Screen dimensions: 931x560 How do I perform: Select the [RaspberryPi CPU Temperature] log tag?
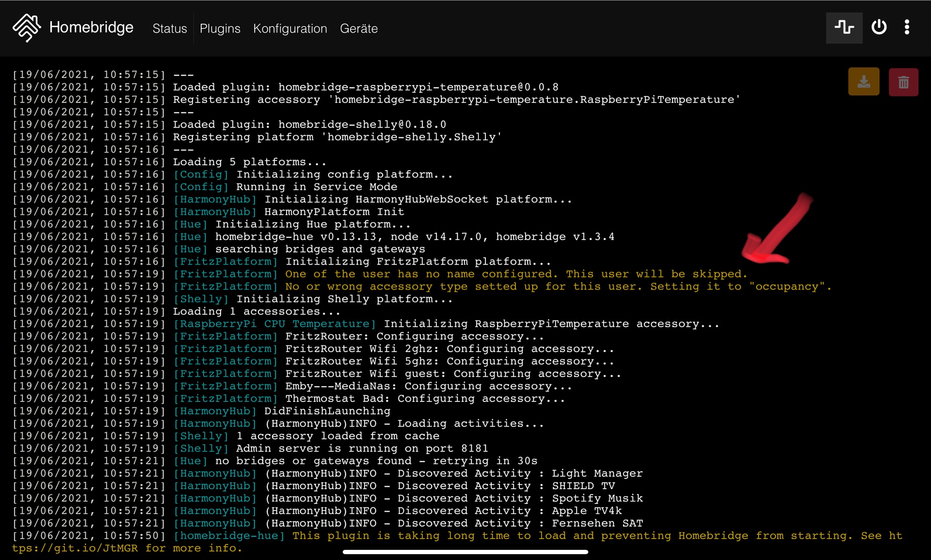[x=275, y=324]
